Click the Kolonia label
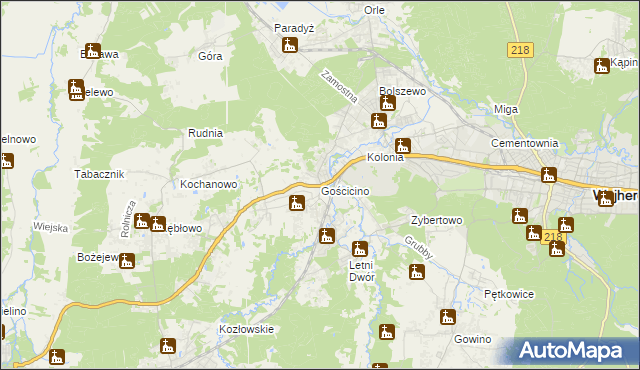 click(x=385, y=157)
